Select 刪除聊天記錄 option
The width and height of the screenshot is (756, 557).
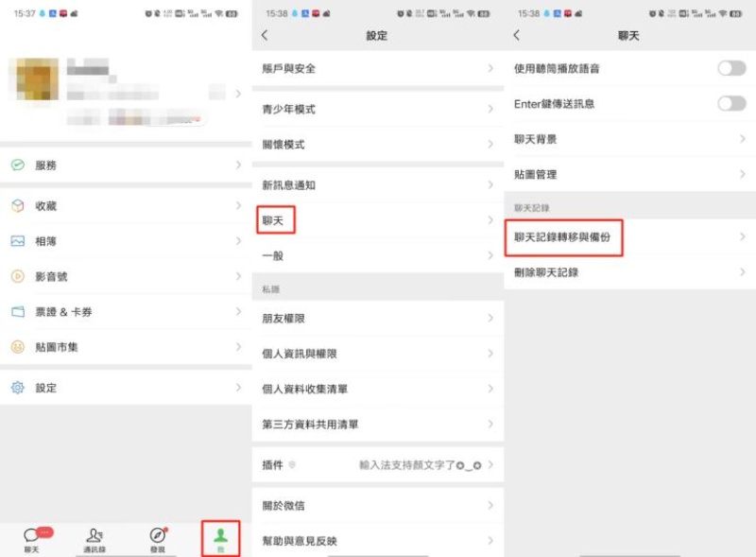(x=546, y=272)
